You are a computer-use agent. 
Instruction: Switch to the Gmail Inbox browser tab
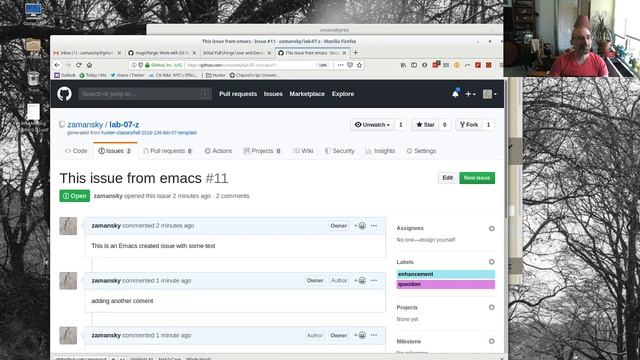coord(87,53)
